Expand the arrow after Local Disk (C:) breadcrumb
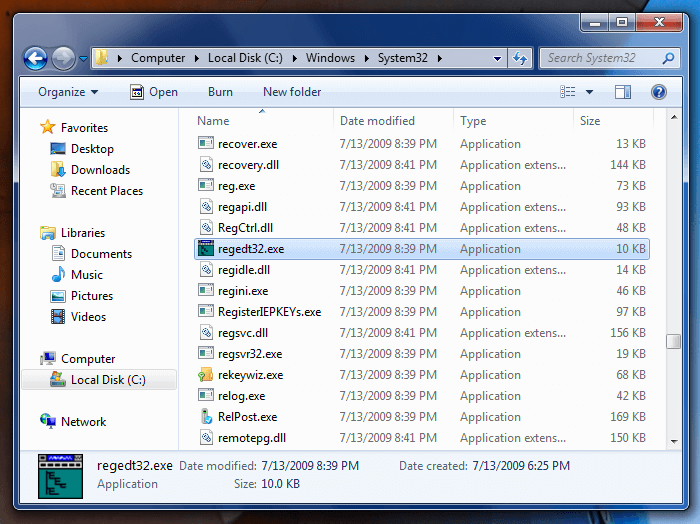The width and height of the screenshot is (700, 524). [x=295, y=58]
